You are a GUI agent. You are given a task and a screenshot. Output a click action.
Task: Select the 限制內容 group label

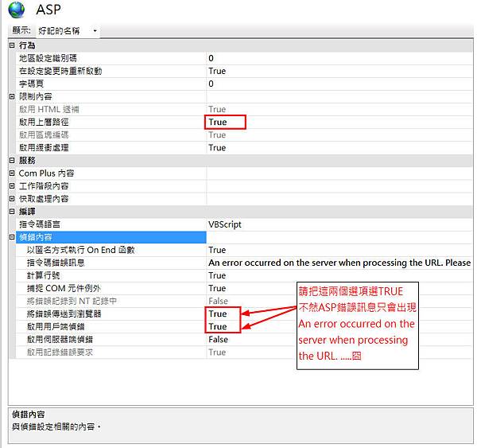[35, 96]
